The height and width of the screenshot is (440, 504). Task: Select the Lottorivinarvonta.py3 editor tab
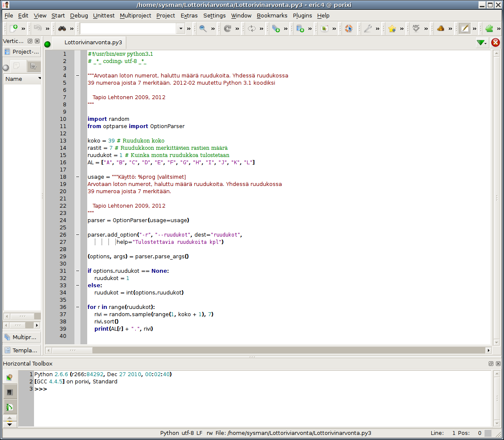point(89,43)
